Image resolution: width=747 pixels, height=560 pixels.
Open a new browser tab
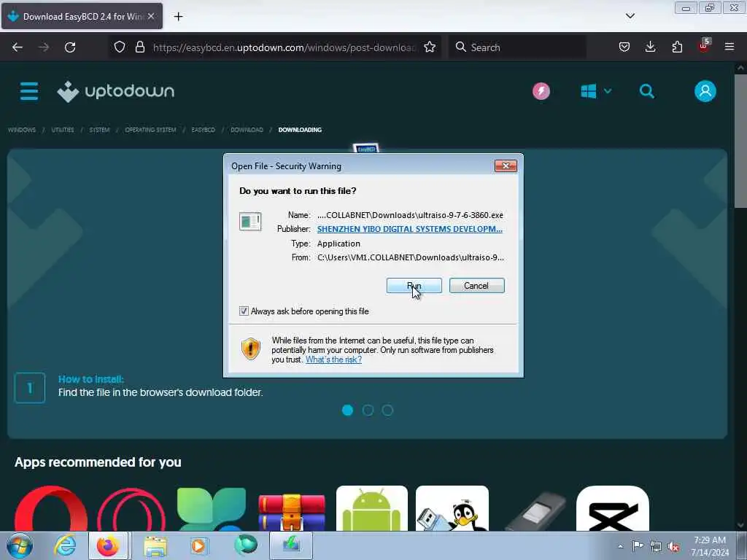click(x=178, y=17)
